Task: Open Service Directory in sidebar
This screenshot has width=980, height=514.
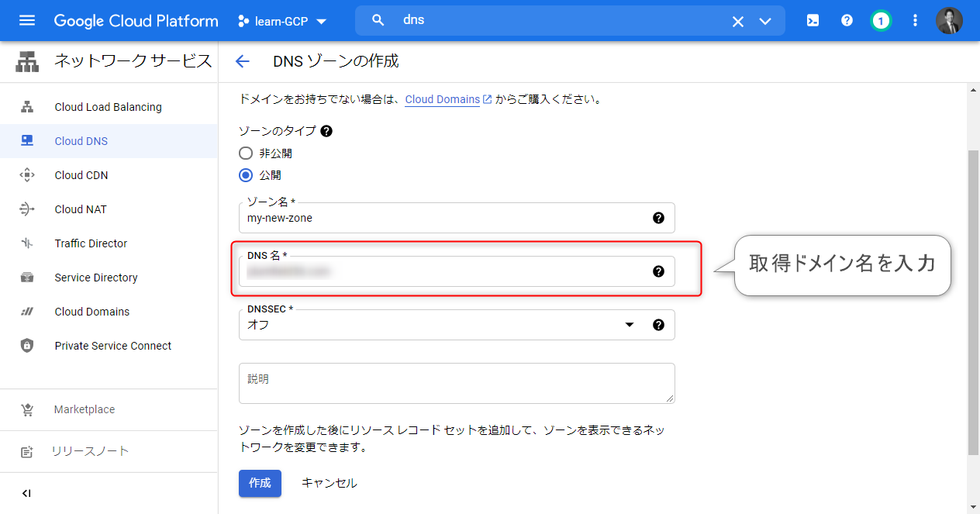Action: point(109,278)
